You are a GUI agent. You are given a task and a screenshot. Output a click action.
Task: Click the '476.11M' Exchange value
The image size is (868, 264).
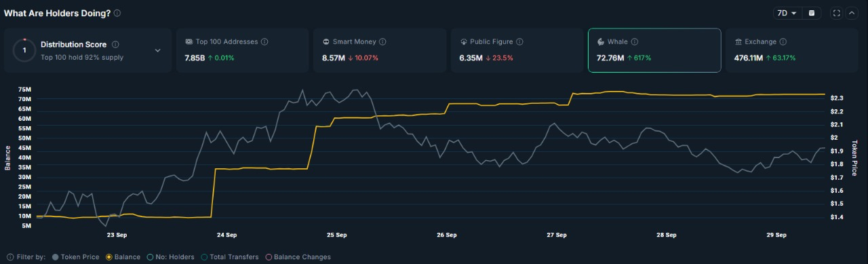(x=749, y=58)
